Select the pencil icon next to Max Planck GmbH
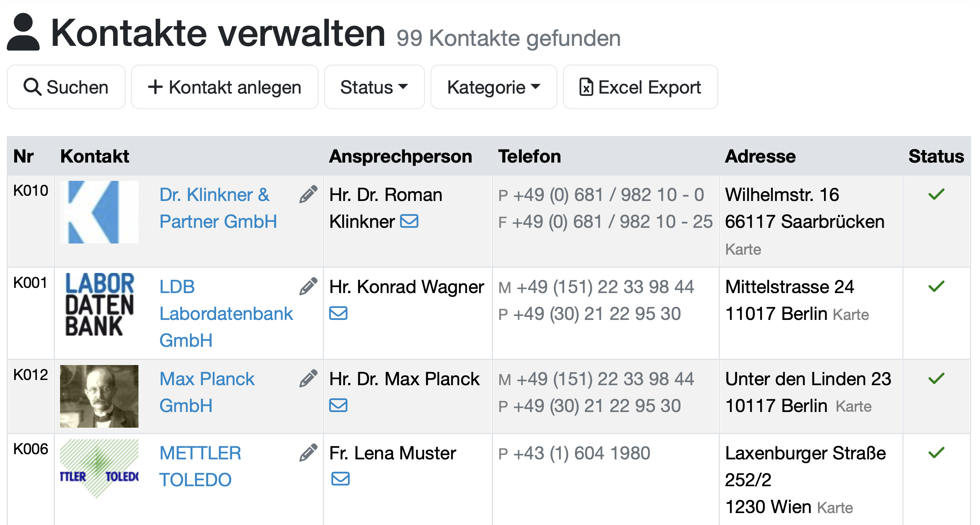Viewport: 980px width, 525px height. (308, 378)
